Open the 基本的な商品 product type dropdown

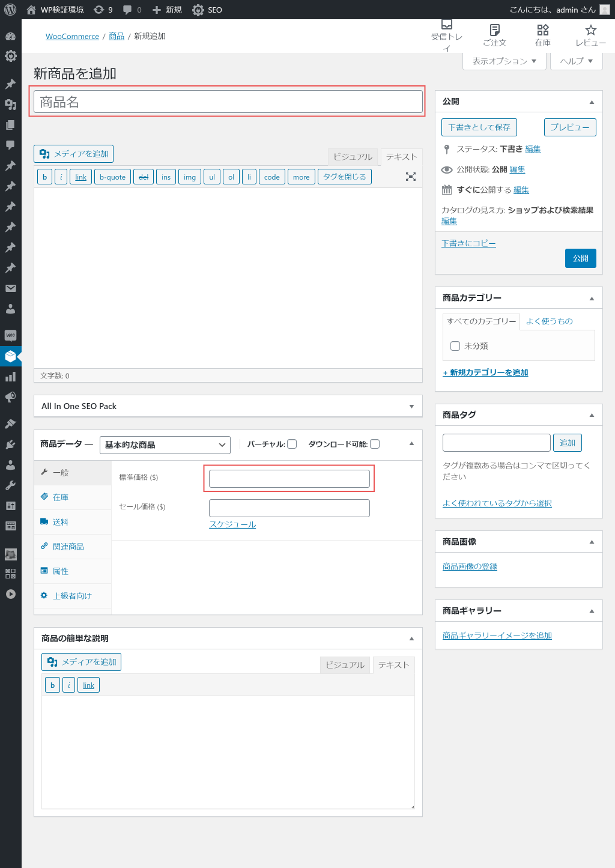point(165,445)
